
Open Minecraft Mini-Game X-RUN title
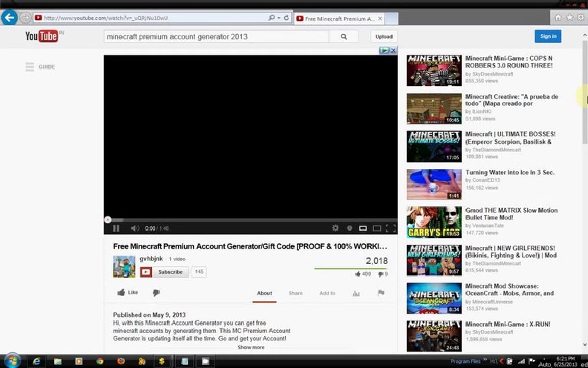(508, 324)
